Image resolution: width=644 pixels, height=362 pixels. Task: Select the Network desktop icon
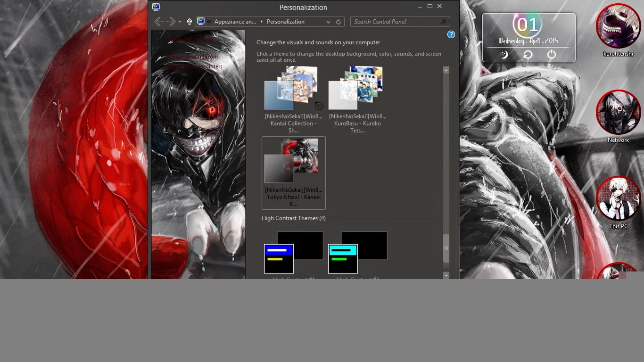tap(618, 116)
